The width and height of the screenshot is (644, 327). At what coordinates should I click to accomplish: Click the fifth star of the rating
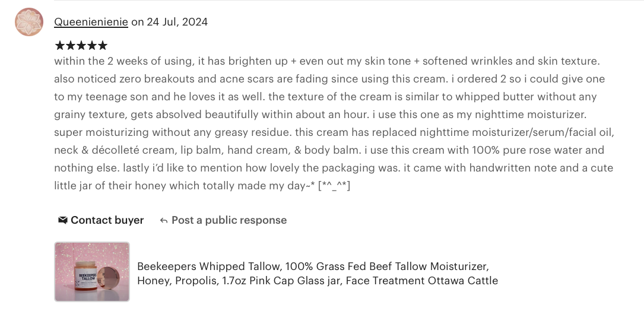[x=102, y=45]
